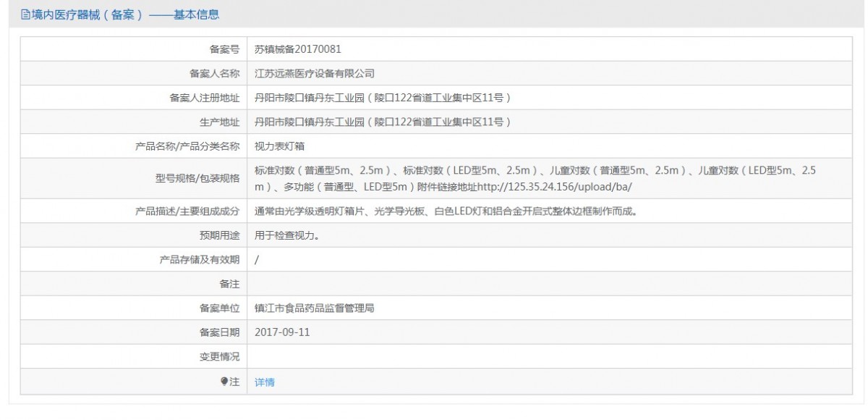Click the 生产地址 address value

pos(383,122)
